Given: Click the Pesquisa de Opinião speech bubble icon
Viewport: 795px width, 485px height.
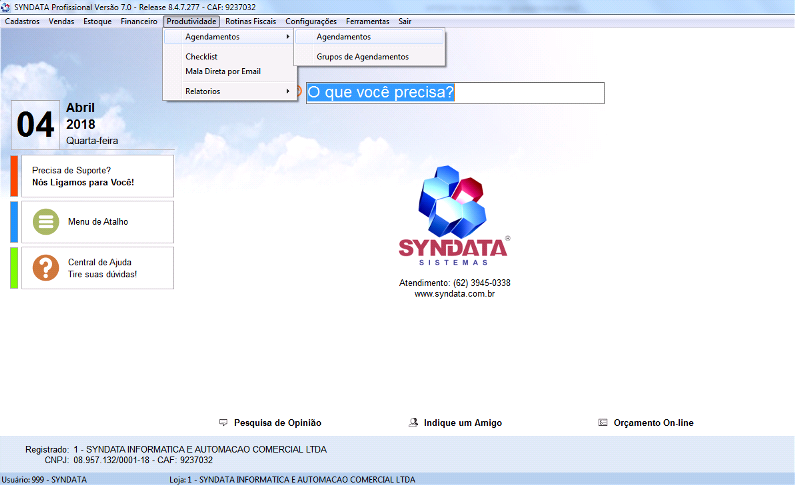Looking at the screenshot, I should coord(223,423).
